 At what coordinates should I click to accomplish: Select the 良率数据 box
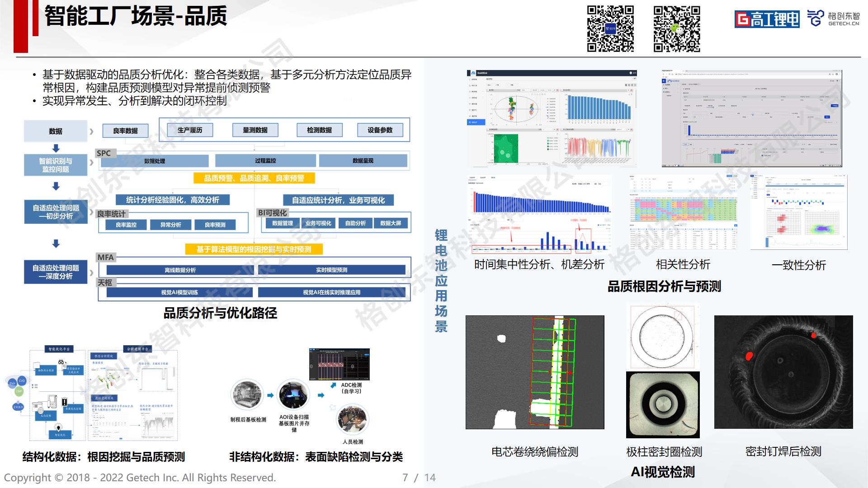click(x=125, y=131)
